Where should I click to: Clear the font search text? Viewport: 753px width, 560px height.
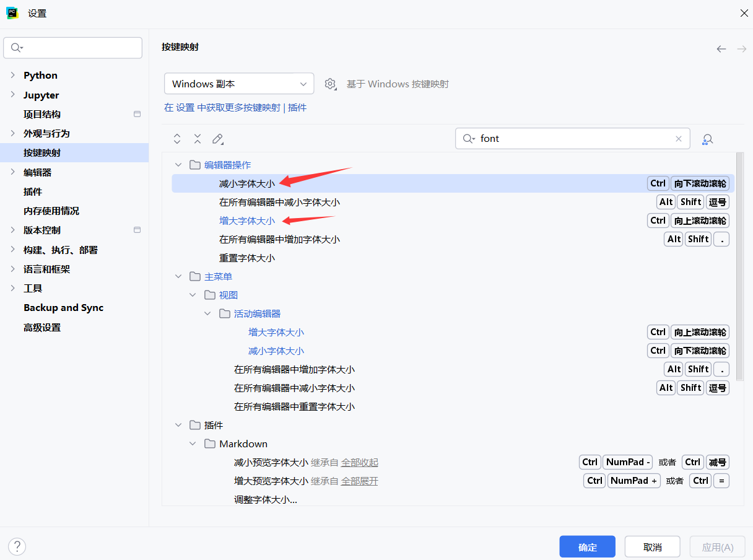(679, 139)
